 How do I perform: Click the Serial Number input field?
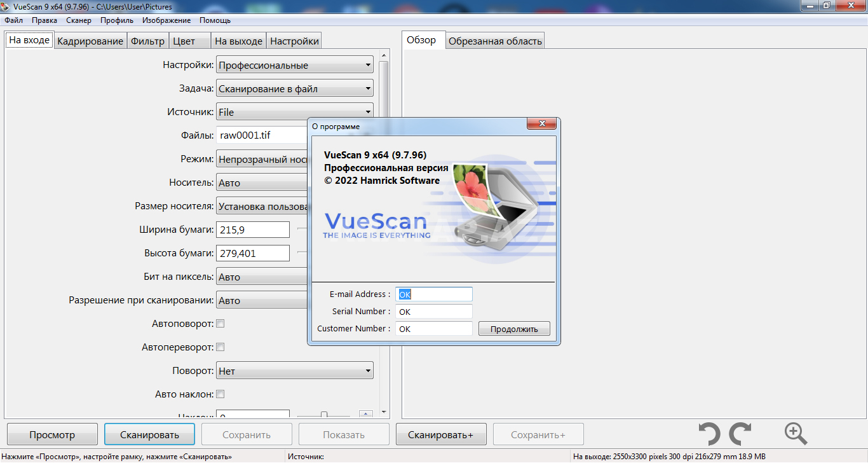coord(434,312)
